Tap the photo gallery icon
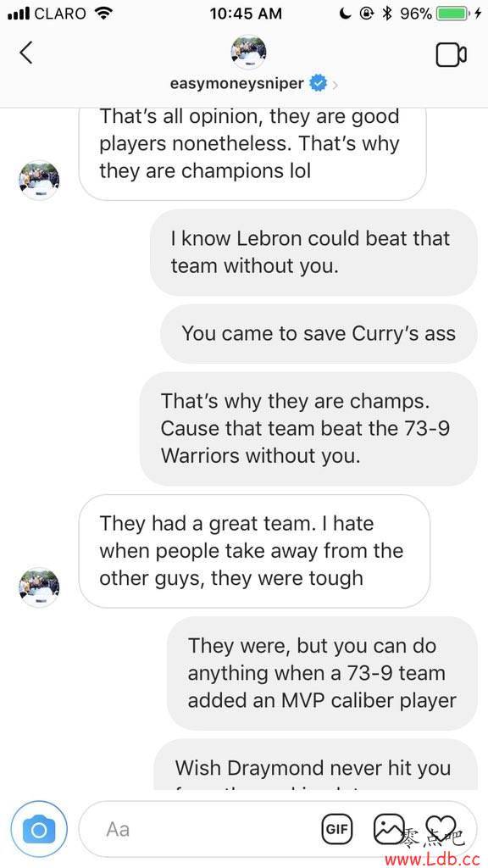Viewport: 488px width, 868px height. [390, 829]
